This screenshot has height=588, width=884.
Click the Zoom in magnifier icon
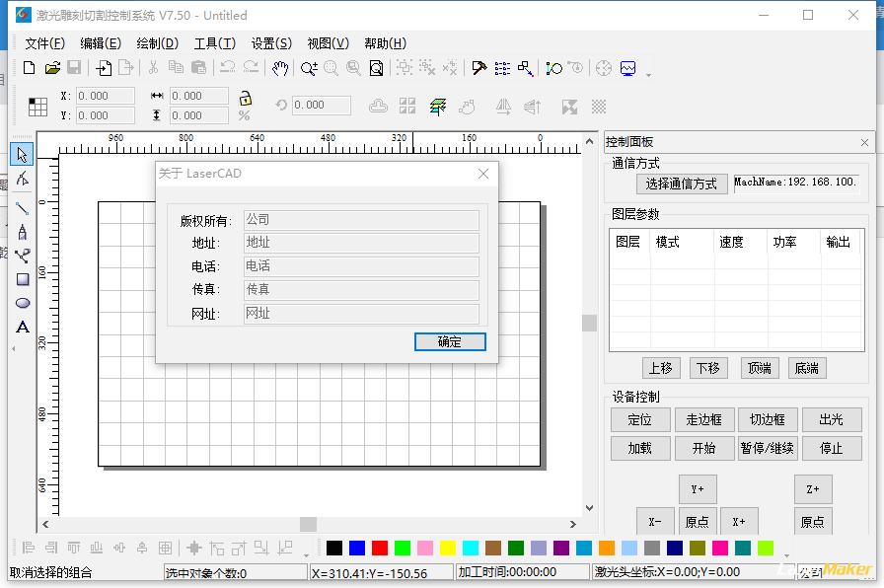[309, 68]
